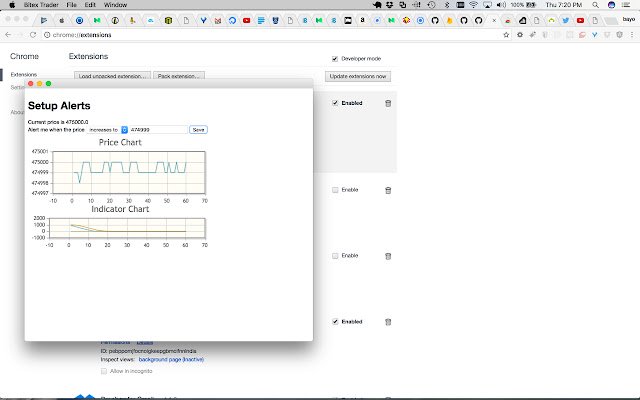Open Spotlight search magnifier
This screenshot has height=400, width=640.
[596, 5]
